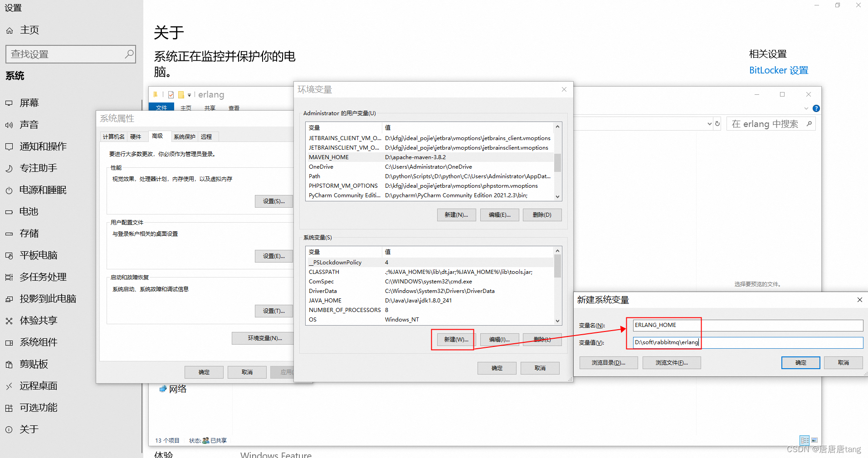Select JAVA_HOME row in system variables
Viewport: 868px width, 458px height.
(430, 301)
